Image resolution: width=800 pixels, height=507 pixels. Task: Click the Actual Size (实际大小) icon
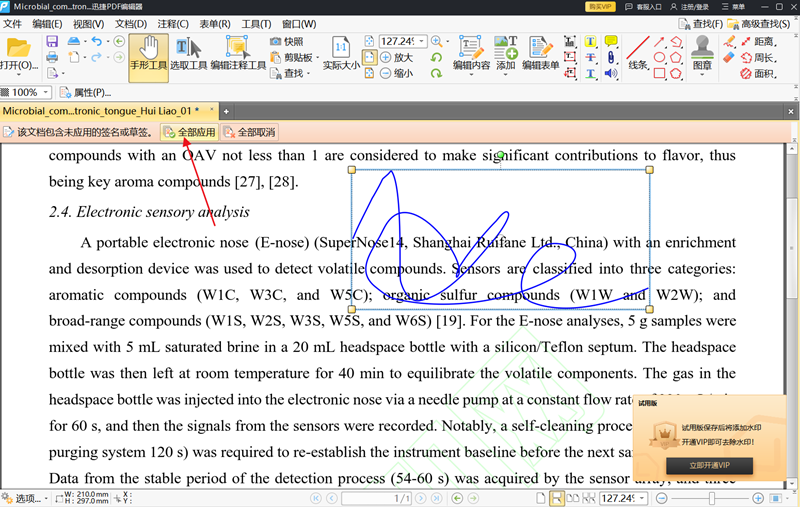340,53
